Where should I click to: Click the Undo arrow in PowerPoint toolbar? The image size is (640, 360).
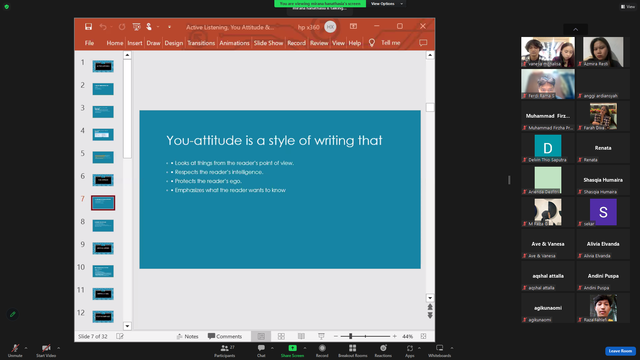pos(103,27)
